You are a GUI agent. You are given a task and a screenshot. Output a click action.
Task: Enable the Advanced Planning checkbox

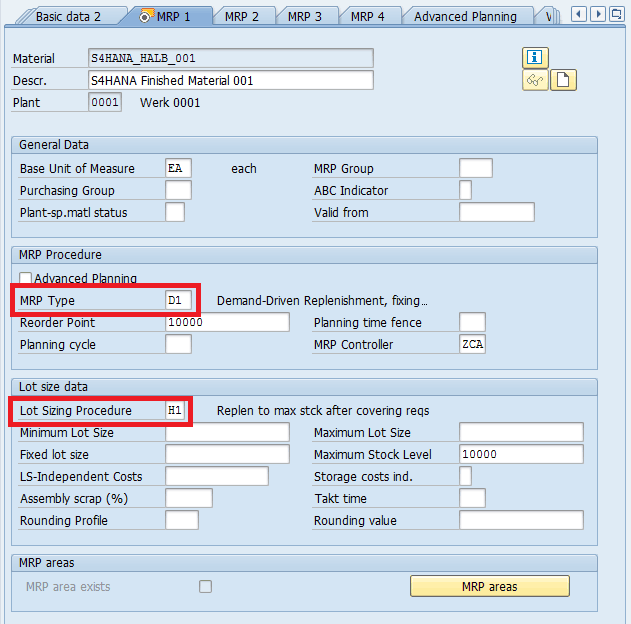coord(26,278)
